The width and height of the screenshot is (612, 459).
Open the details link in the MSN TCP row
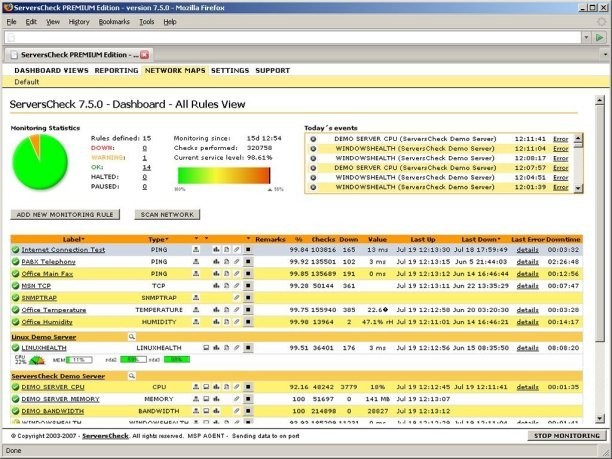[527, 286]
